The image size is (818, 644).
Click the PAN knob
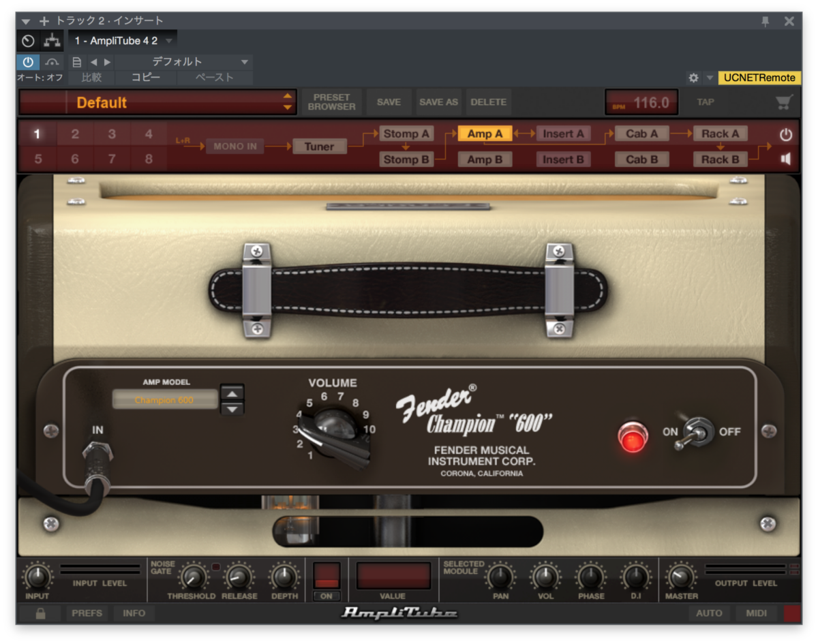[x=500, y=578]
